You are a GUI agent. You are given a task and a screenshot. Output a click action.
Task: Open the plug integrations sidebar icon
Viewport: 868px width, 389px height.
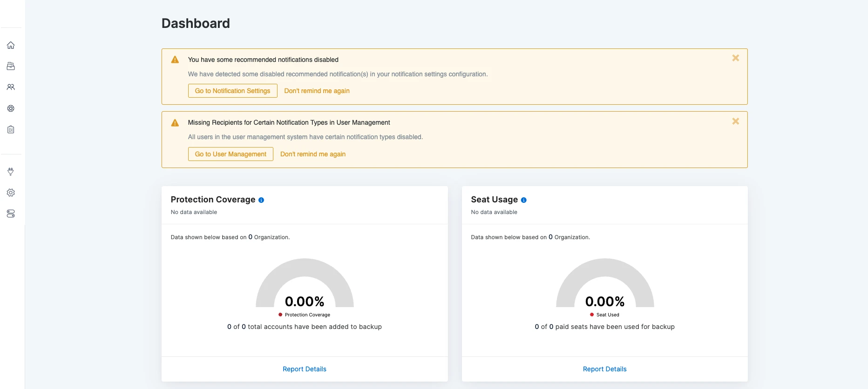11,172
